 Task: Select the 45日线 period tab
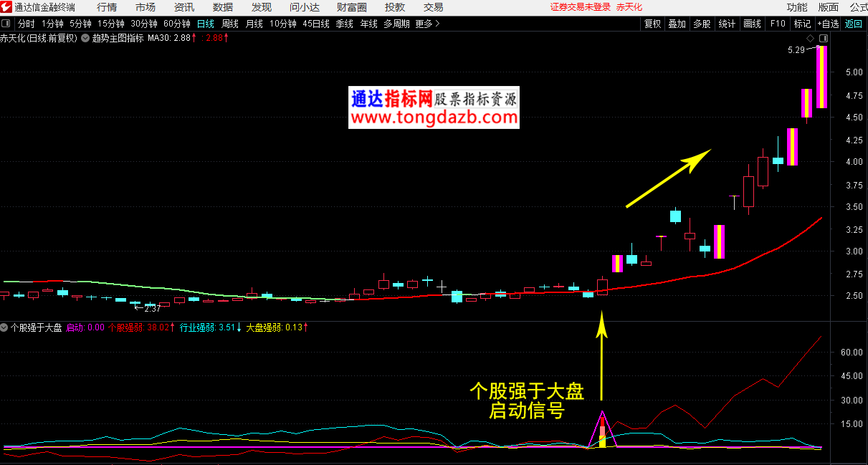coord(316,24)
